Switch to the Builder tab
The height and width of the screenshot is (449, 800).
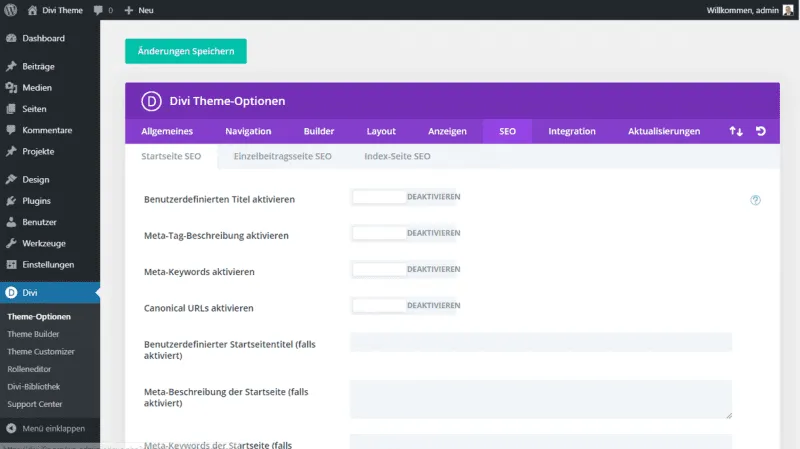click(x=319, y=131)
